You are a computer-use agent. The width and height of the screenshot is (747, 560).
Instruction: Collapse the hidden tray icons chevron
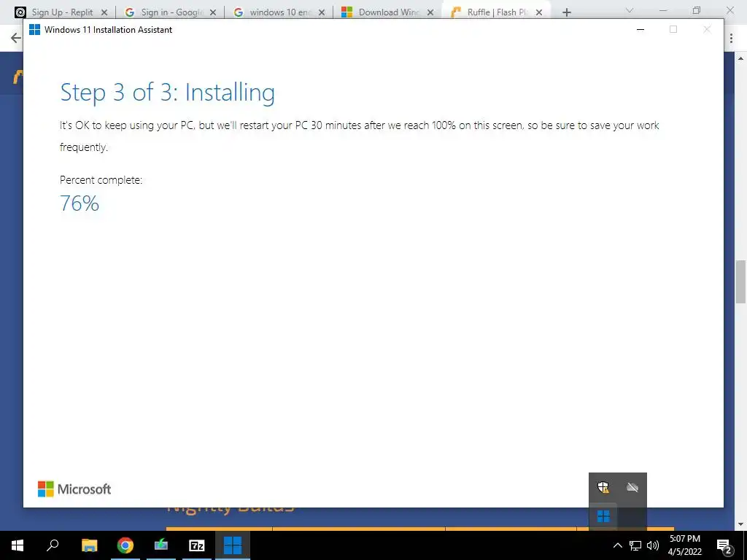(x=617, y=545)
